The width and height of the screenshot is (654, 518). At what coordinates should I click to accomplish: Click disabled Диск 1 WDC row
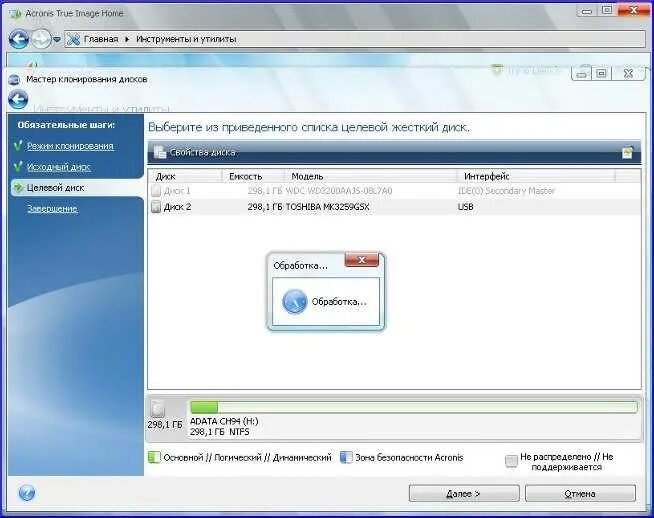click(x=394, y=191)
